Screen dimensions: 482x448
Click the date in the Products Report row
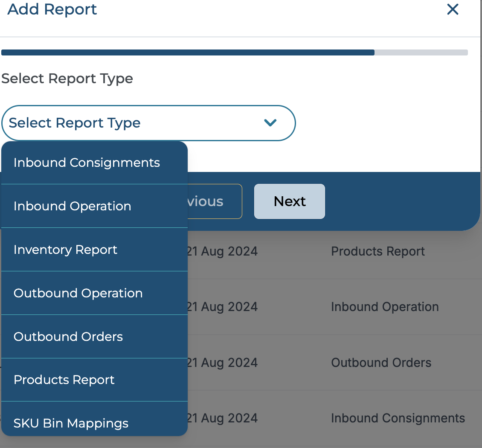pos(222,251)
